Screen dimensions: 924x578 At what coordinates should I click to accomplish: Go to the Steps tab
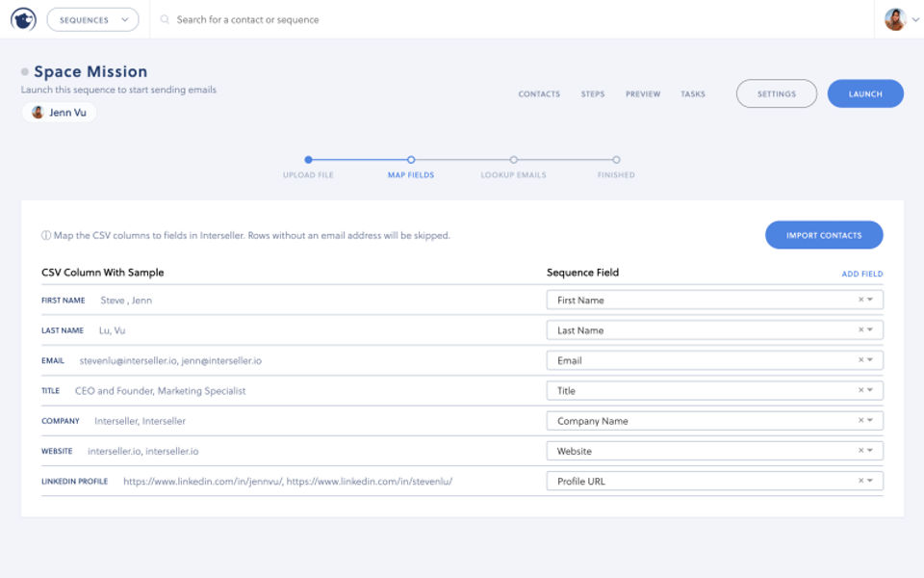[x=593, y=93]
